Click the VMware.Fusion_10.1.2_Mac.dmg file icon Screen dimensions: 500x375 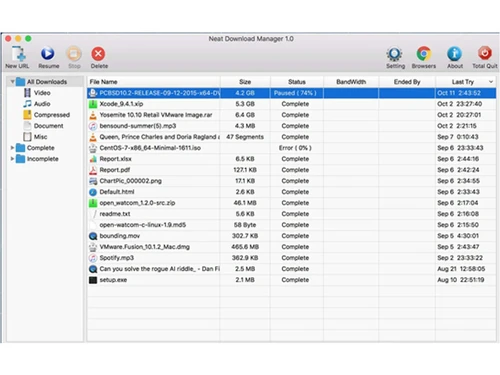93,247
